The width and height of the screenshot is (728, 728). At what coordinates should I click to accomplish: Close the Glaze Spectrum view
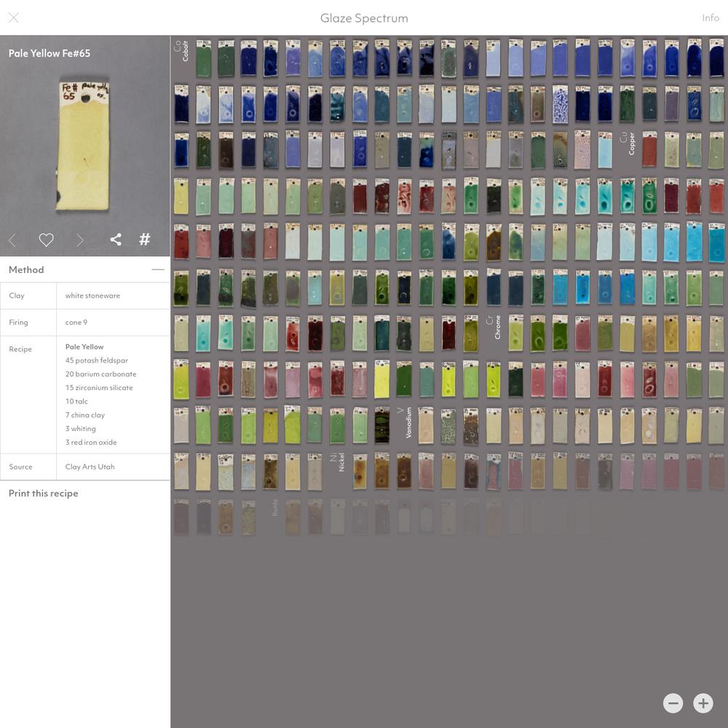(x=13, y=18)
